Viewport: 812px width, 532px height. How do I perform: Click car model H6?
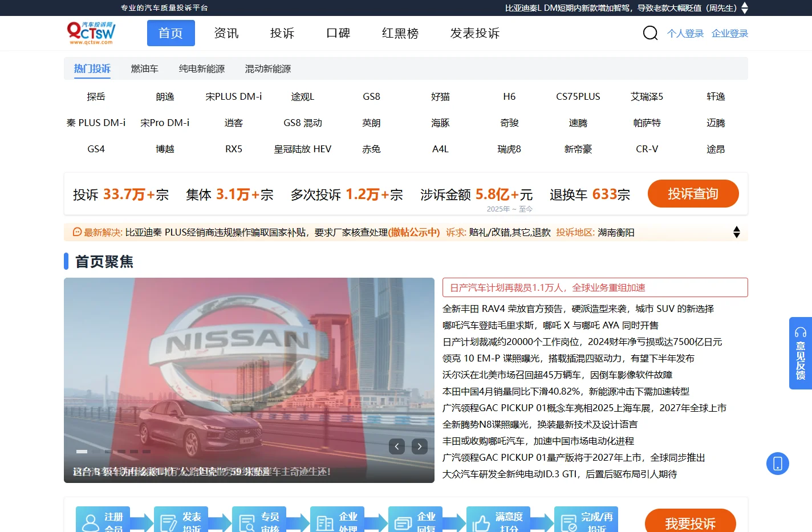click(x=509, y=96)
